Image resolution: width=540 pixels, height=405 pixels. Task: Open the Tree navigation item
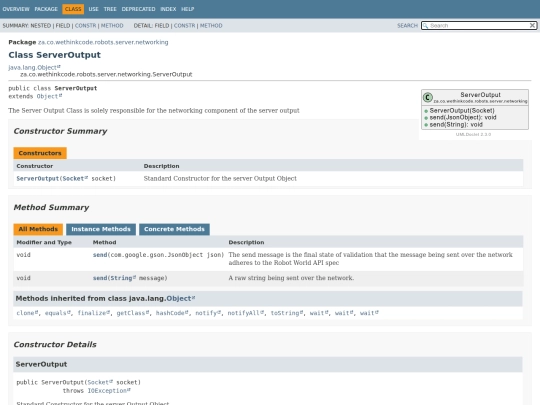tap(110, 9)
